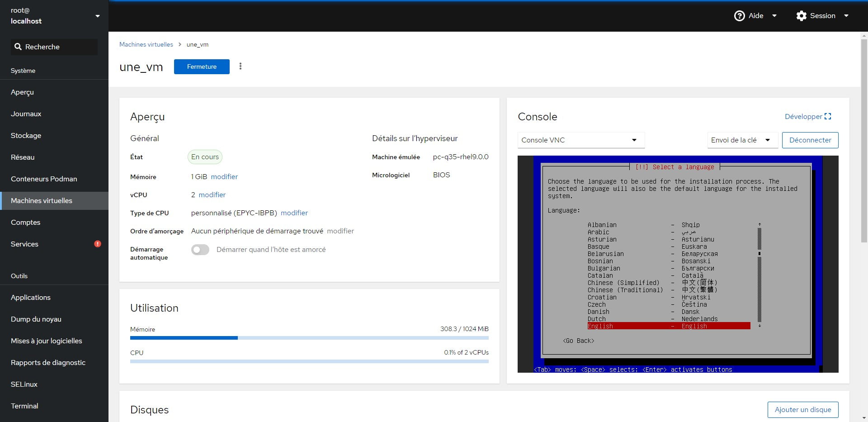Click the Session gear icon
The height and width of the screenshot is (422, 868).
coord(802,16)
